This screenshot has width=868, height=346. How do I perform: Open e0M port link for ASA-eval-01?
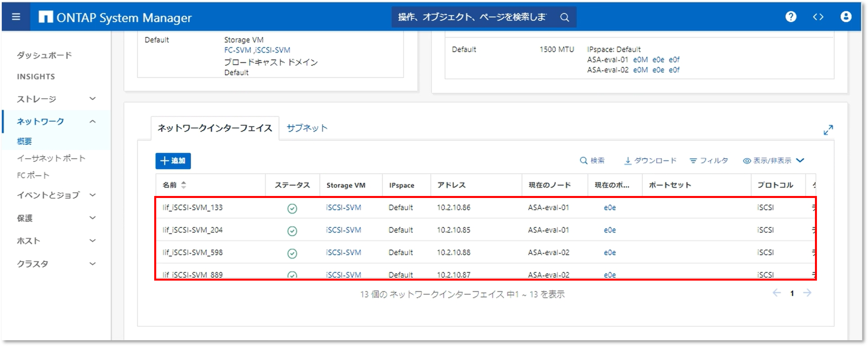pyautogui.click(x=640, y=60)
